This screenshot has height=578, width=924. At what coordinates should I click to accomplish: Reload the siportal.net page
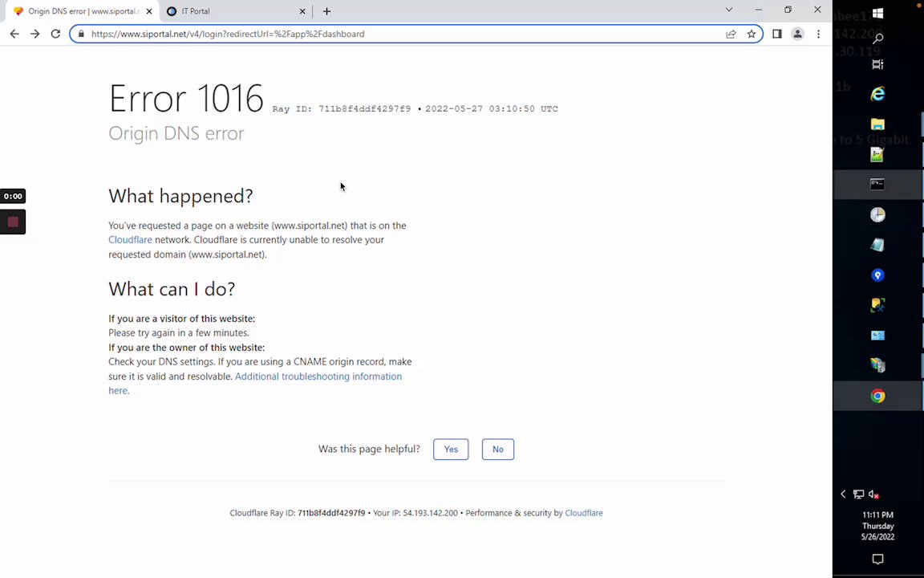click(55, 35)
